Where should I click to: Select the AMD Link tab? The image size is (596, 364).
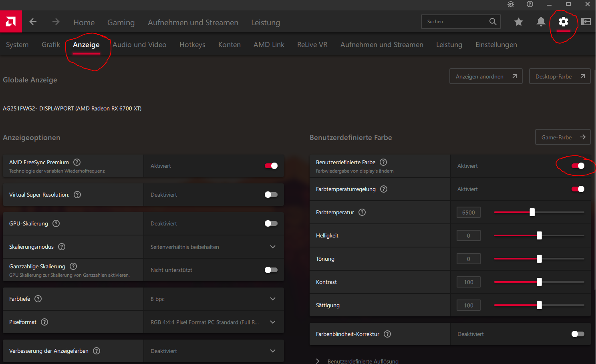click(x=269, y=44)
